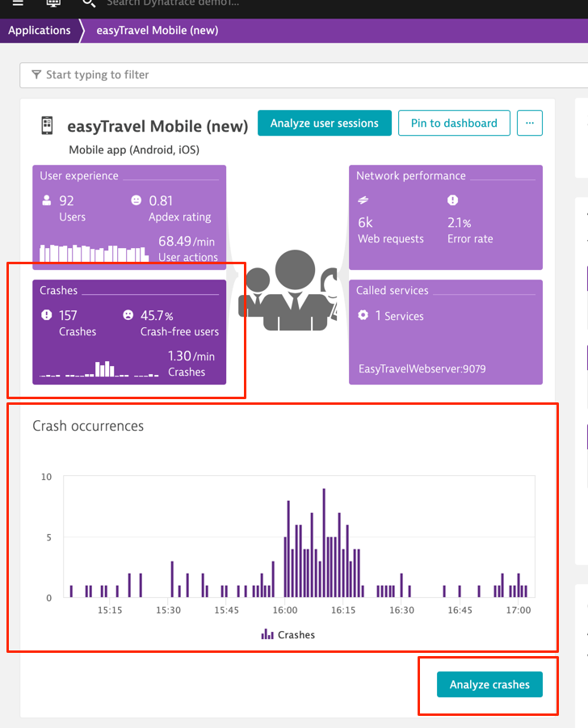Open the more options ellipsis menu

coord(530,123)
